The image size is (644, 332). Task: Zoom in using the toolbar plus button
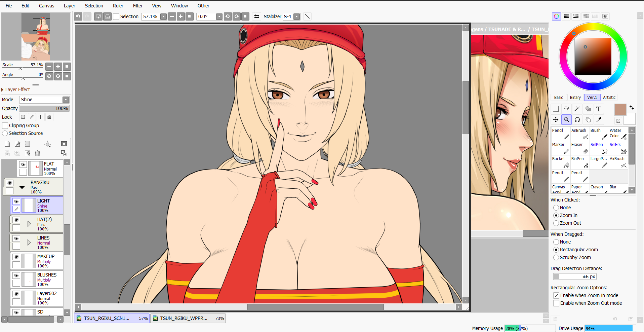coord(181,16)
